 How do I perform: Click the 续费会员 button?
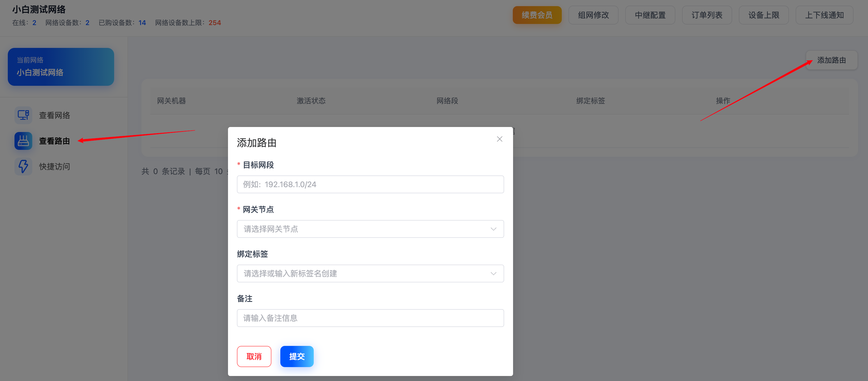pyautogui.click(x=537, y=15)
